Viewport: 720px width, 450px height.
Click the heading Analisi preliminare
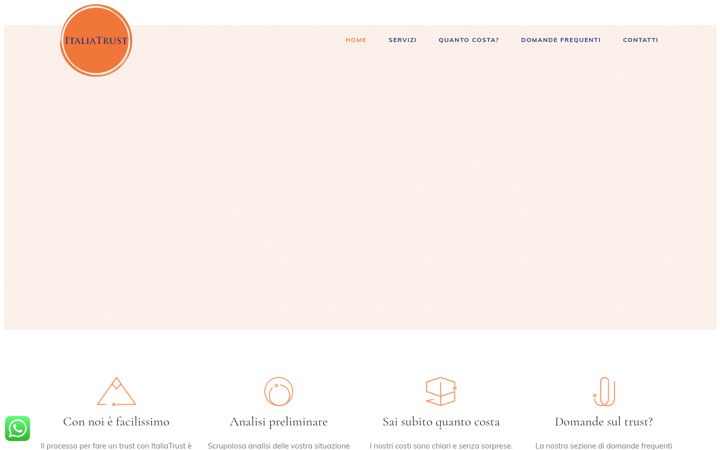tap(279, 422)
